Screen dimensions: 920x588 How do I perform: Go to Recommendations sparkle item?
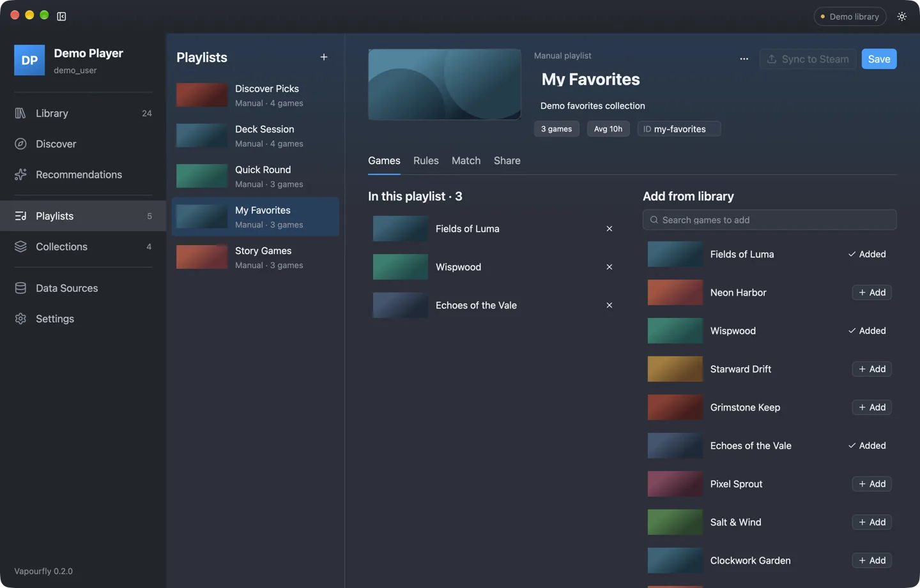(83, 174)
